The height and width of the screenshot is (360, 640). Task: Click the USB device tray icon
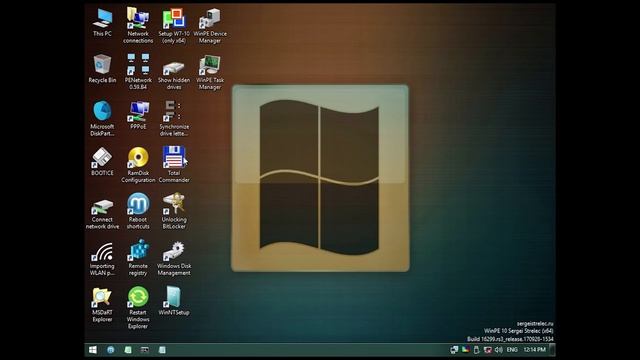pos(476,350)
